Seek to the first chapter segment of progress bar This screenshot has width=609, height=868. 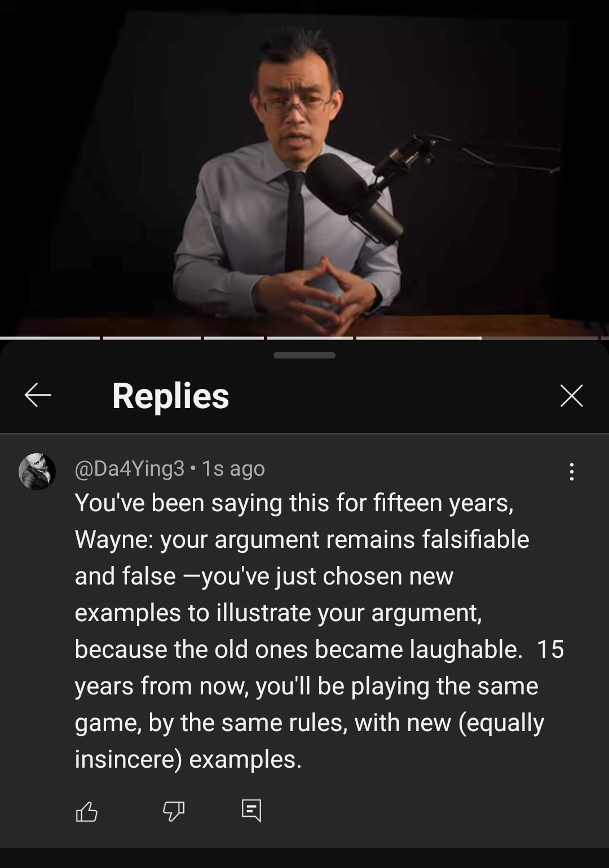50,338
